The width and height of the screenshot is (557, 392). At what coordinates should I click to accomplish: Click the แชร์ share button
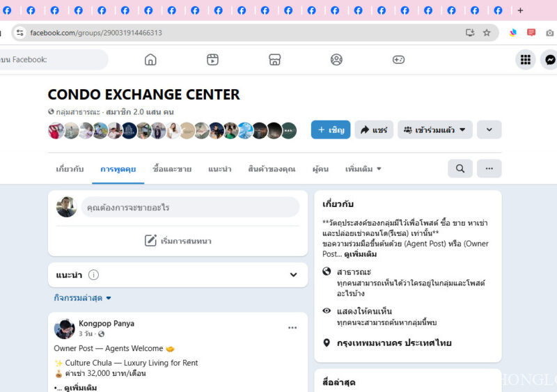tap(374, 130)
